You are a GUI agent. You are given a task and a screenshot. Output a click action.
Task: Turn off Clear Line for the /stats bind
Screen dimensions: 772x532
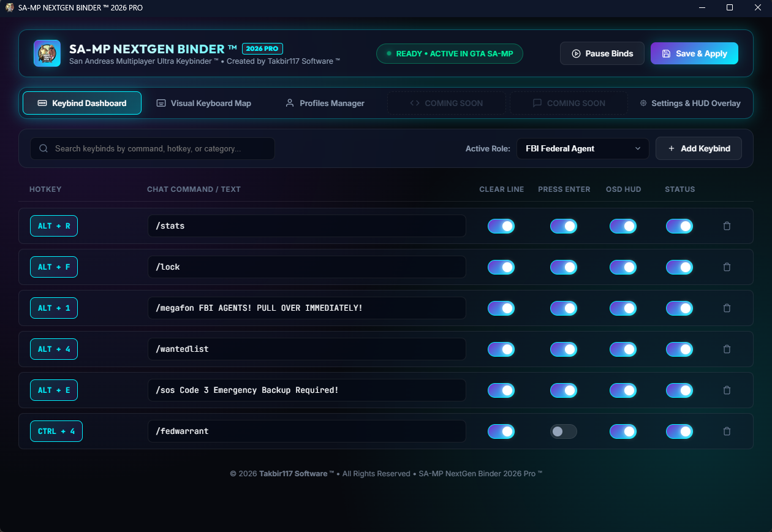coord(501,226)
